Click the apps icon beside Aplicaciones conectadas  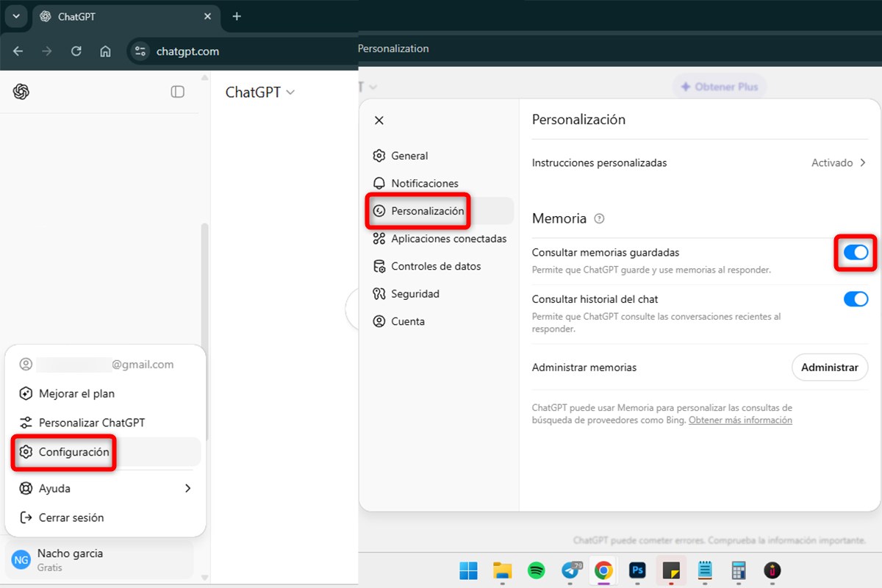[x=379, y=238]
